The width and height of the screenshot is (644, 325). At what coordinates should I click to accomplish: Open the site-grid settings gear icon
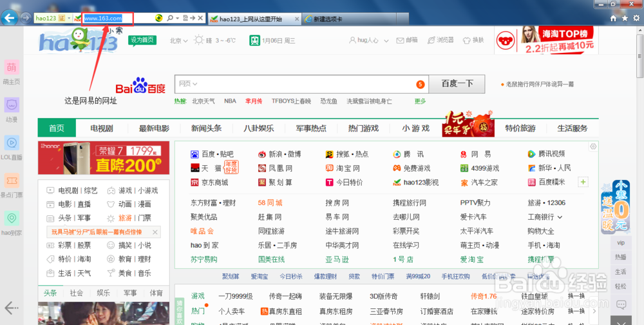coord(592,146)
